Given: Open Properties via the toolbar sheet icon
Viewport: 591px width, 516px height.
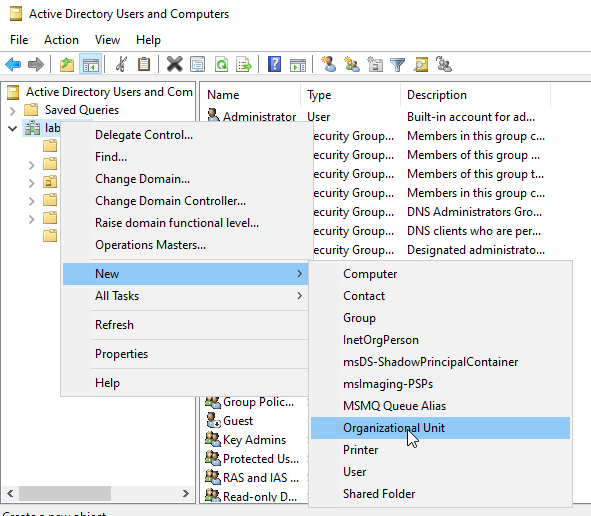Looking at the screenshot, I should (x=198, y=64).
